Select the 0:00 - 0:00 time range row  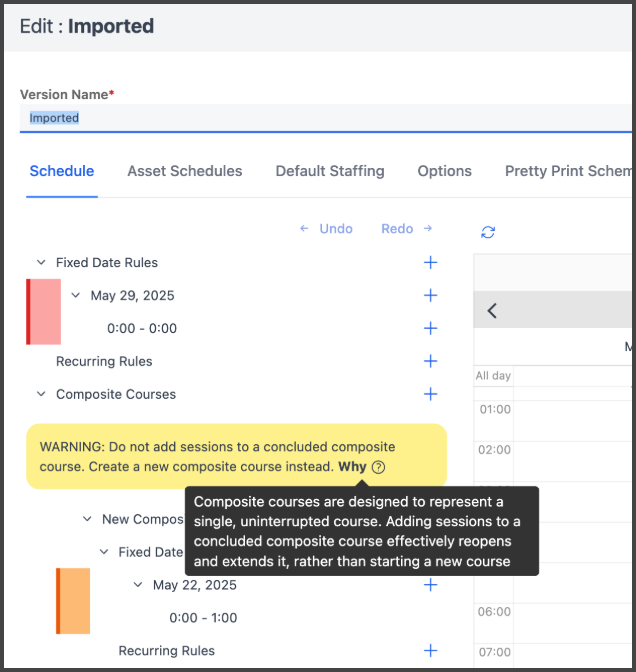(142, 329)
